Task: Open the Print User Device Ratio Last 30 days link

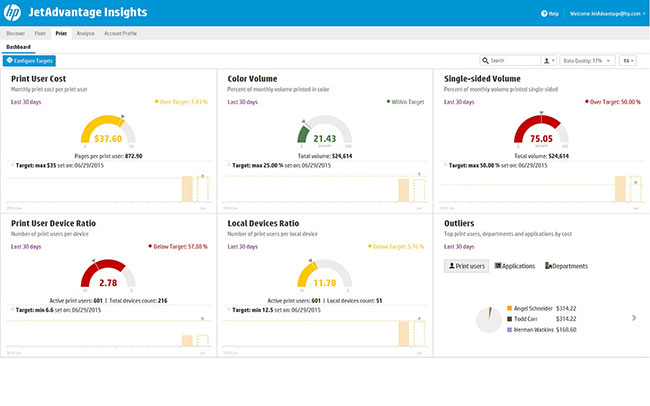Action: click(26, 246)
